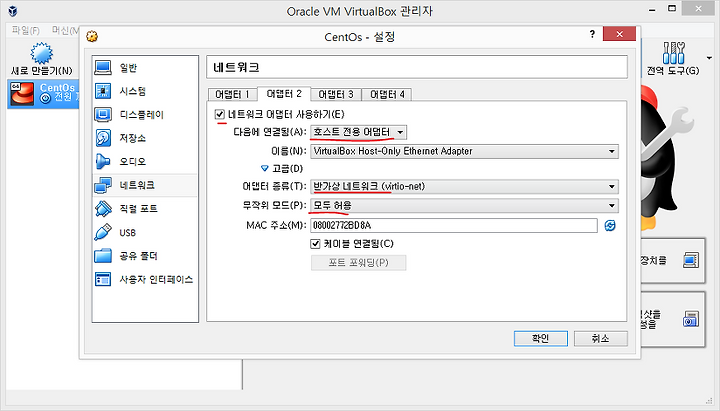Toggle 케이블 연결됨 checkbox
Viewport: 720px width, 411px height.
pos(315,244)
